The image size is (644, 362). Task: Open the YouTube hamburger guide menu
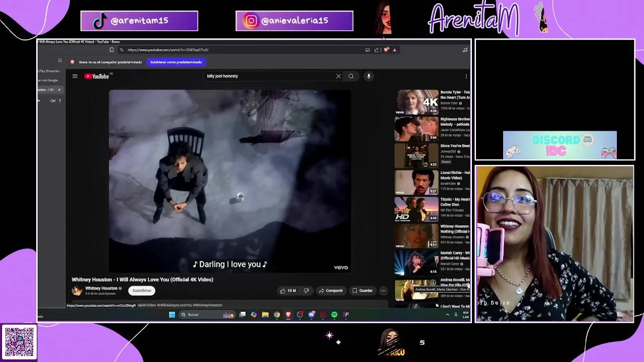click(x=74, y=76)
